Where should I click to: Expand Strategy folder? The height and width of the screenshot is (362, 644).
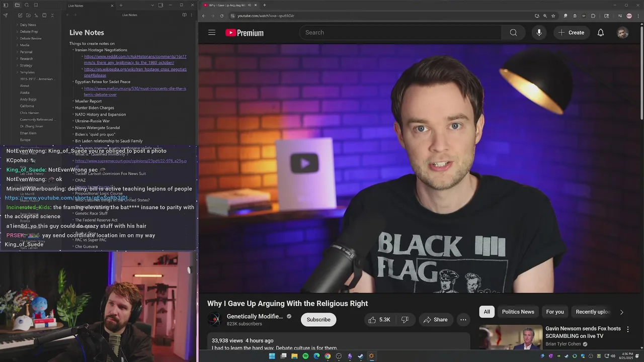pos(26,65)
